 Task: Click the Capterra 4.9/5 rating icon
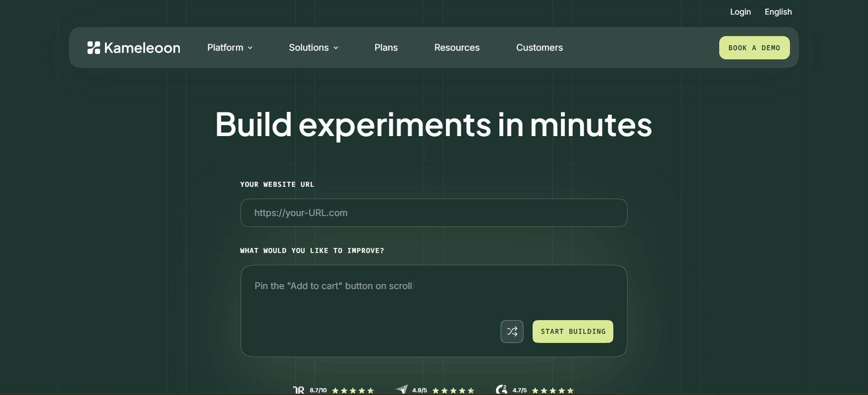pos(402,390)
